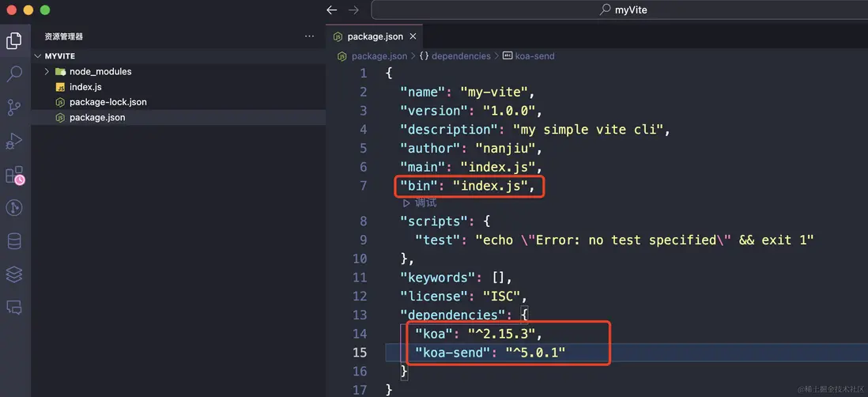Click dependencies in the breadcrumb bar
The height and width of the screenshot is (397, 868).
[461, 56]
